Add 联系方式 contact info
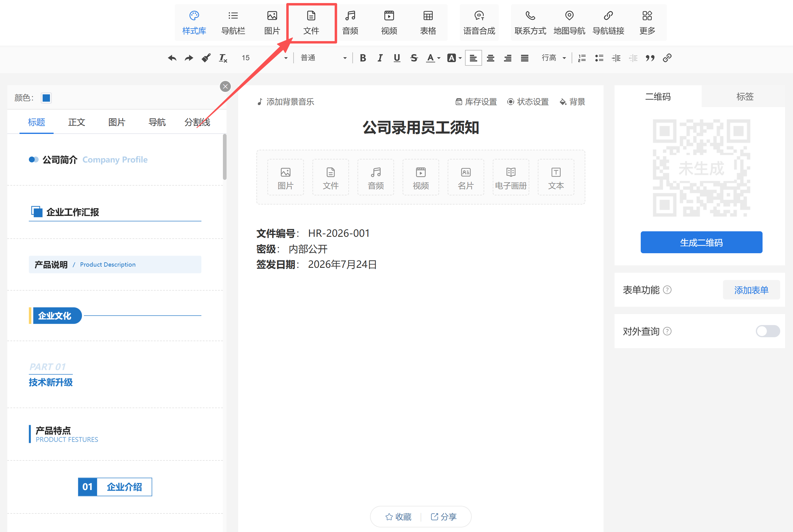 click(530, 23)
